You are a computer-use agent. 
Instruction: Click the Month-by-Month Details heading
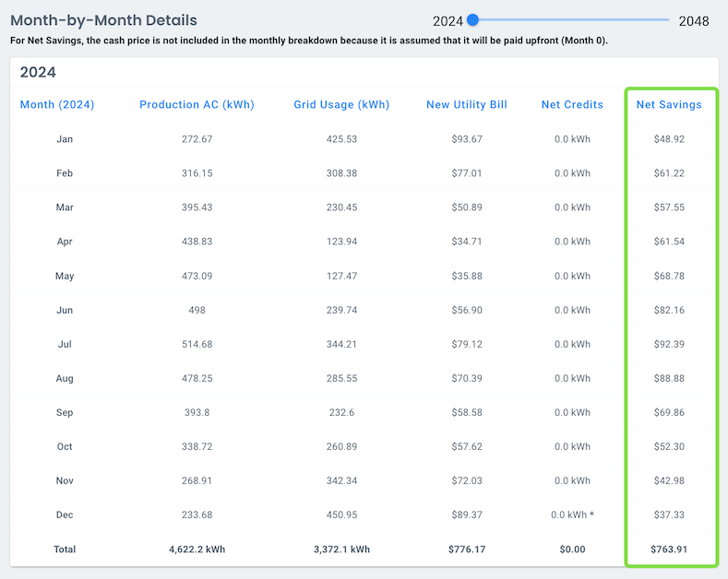point(103,20)
